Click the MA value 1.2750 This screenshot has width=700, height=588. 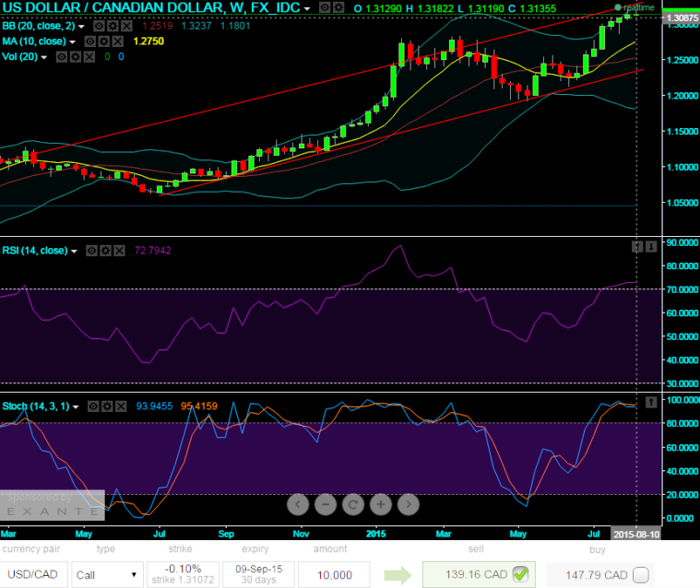click(148, 41)
